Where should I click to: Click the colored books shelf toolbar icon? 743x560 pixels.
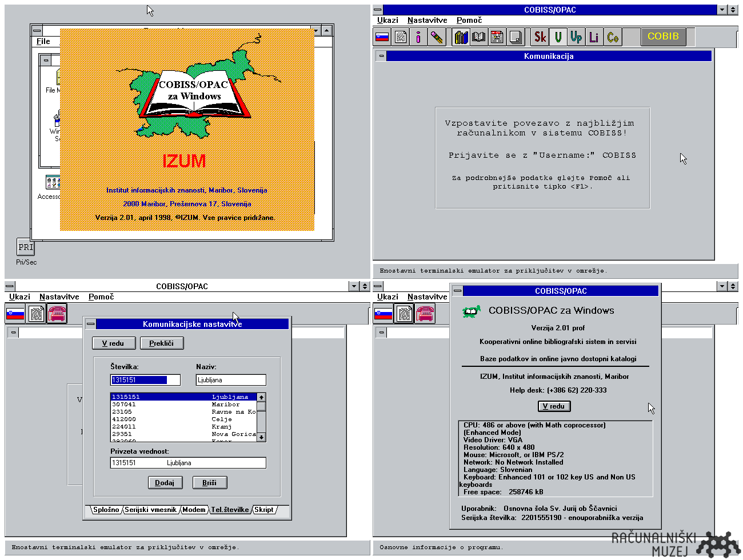[x=461, y=37]
